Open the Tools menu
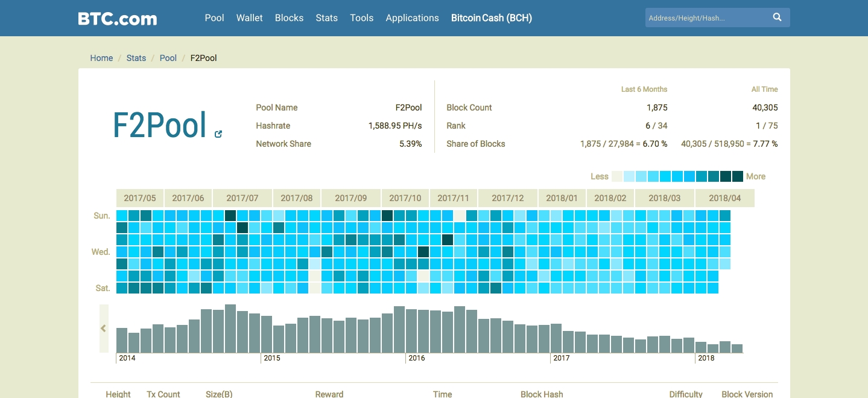Image resolution: width=868 pixels, height=398 pixels. [362, 18]
